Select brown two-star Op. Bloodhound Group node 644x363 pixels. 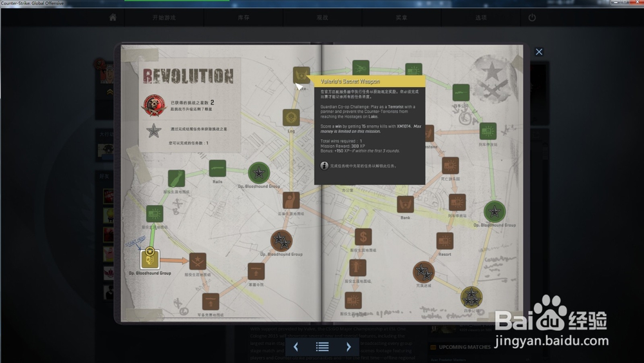pos(281,241)
